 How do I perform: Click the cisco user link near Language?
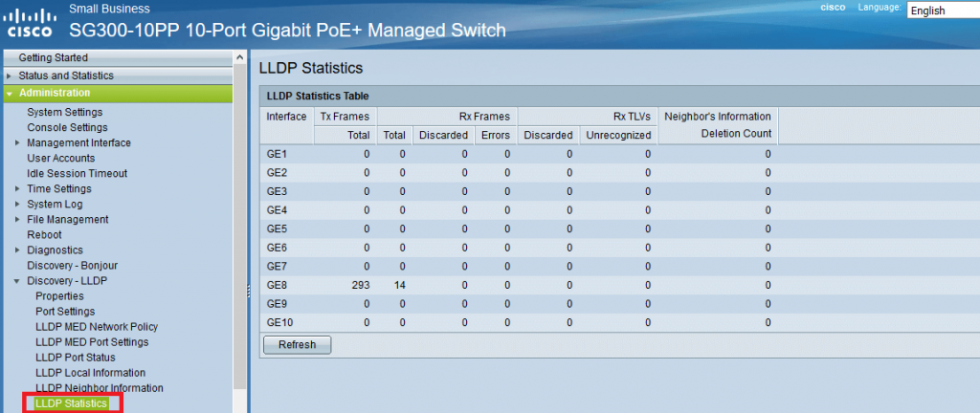point(833,8)
